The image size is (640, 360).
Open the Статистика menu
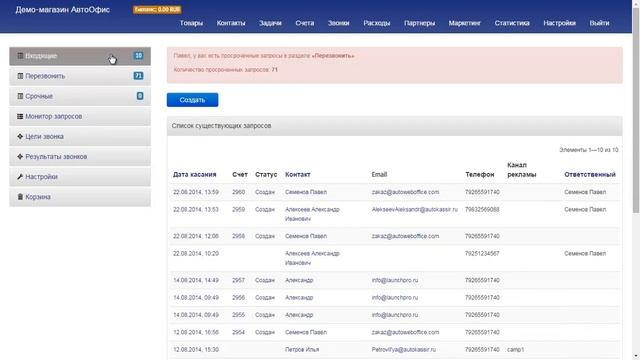tap(512, 23)
